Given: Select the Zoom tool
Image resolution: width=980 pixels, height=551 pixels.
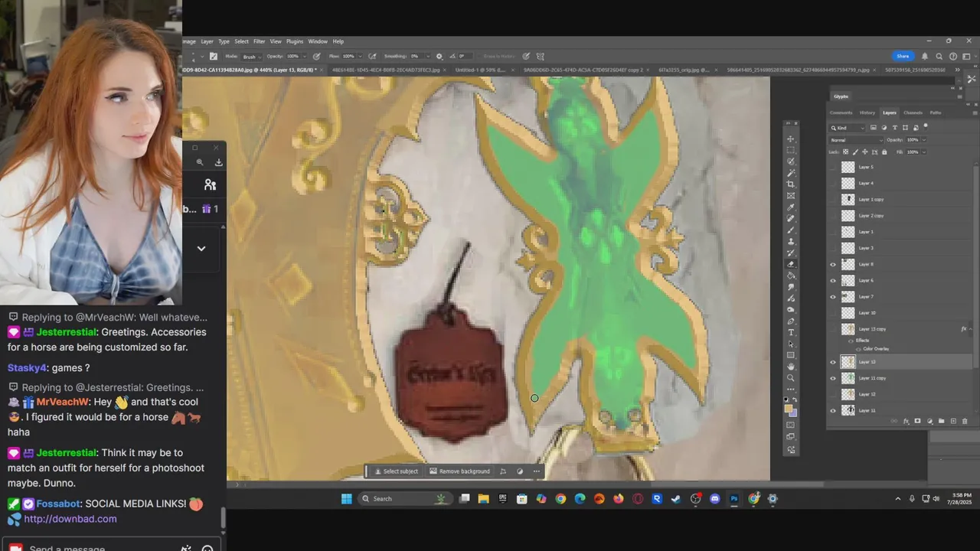Looking at the screenshot, I should click(x=791, y=378).
